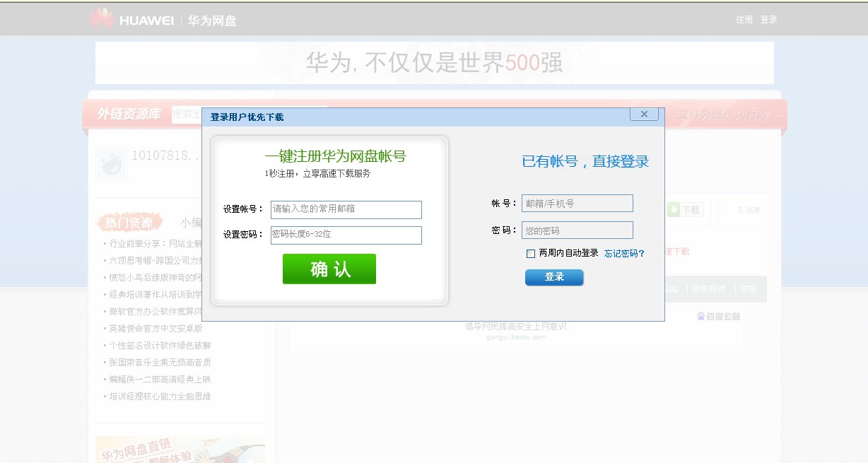Click the blue 登录 button in dialog
This screenshot has height=463, width=868.
pos(554,277)
